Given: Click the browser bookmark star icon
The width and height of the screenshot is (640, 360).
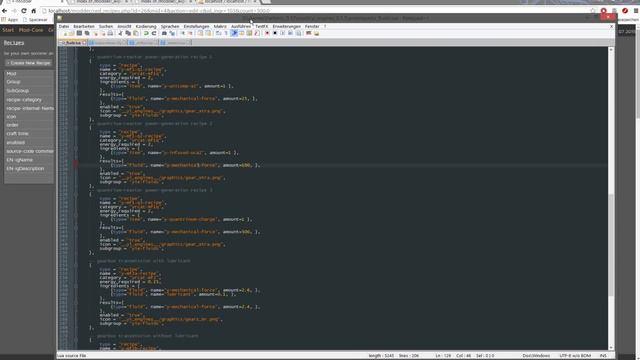Looking at the screenshot, I should pyautogui.click(x=593, y=11).
